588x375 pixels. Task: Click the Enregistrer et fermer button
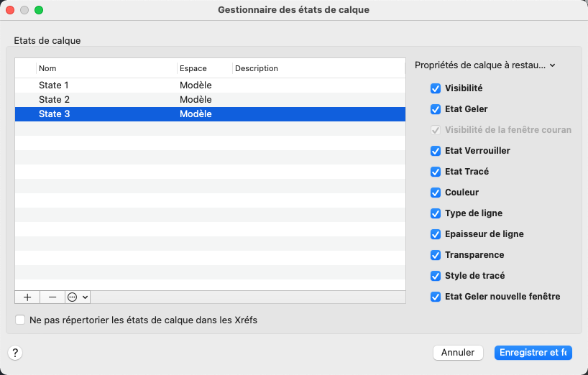(x=533, y=353)
